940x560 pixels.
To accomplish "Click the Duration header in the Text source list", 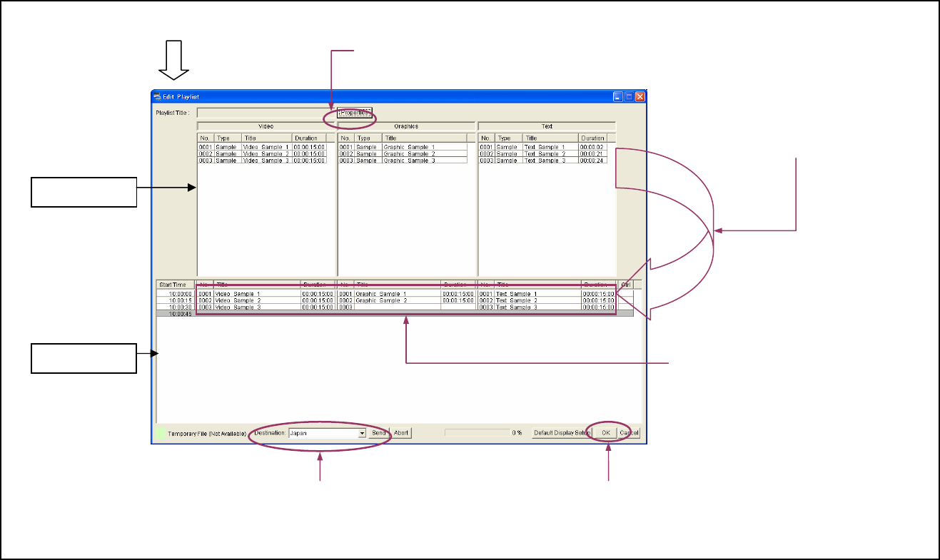I will click(592, 138).
